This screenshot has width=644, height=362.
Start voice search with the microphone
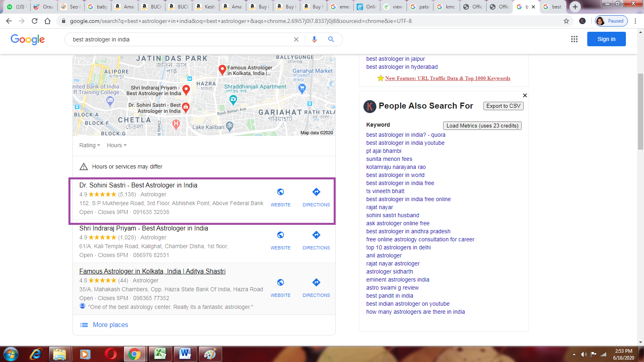click(x=314, y=39)
